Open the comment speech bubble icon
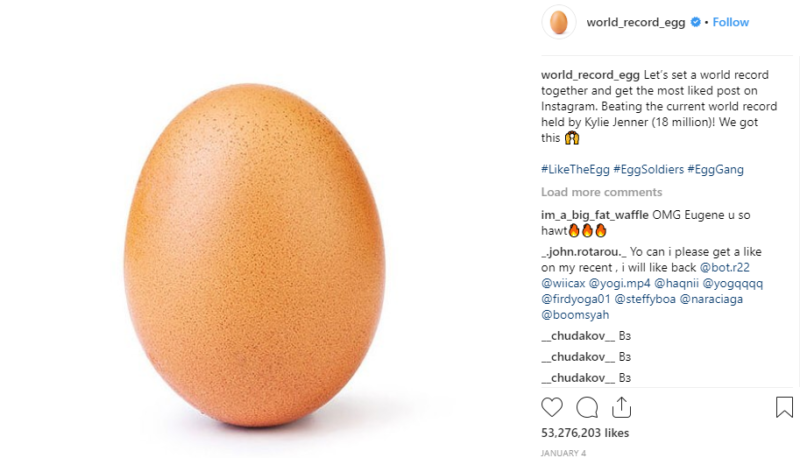The width and height of the screenshot is (800, 458). pyautogui.click(x=587, y=407)
